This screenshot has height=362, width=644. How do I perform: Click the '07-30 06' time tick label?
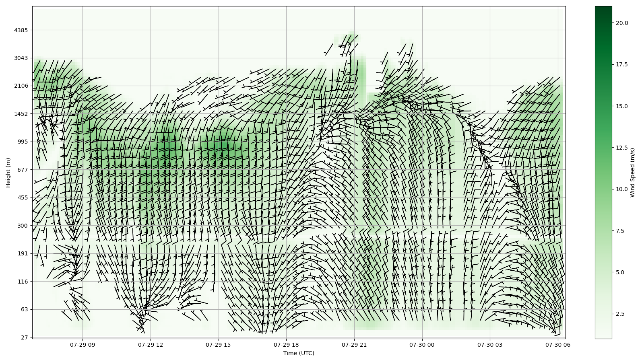(558, 345)
